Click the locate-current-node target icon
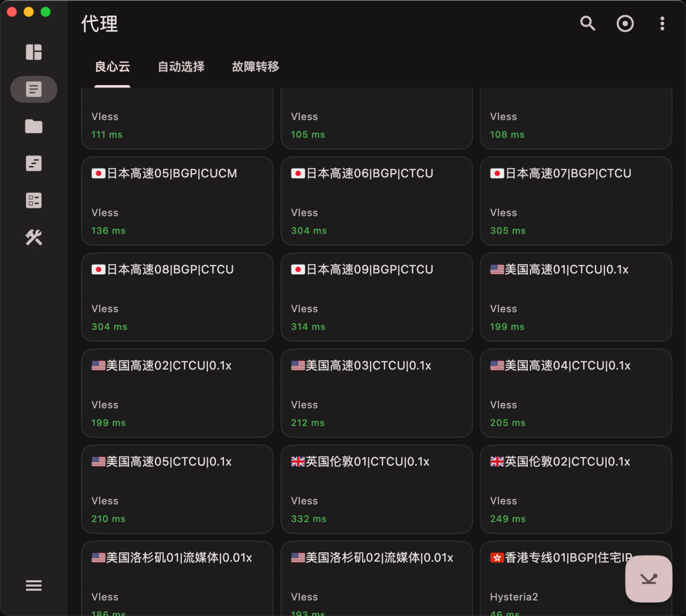This screenshot has width=686, height=616. coord(625,24)
